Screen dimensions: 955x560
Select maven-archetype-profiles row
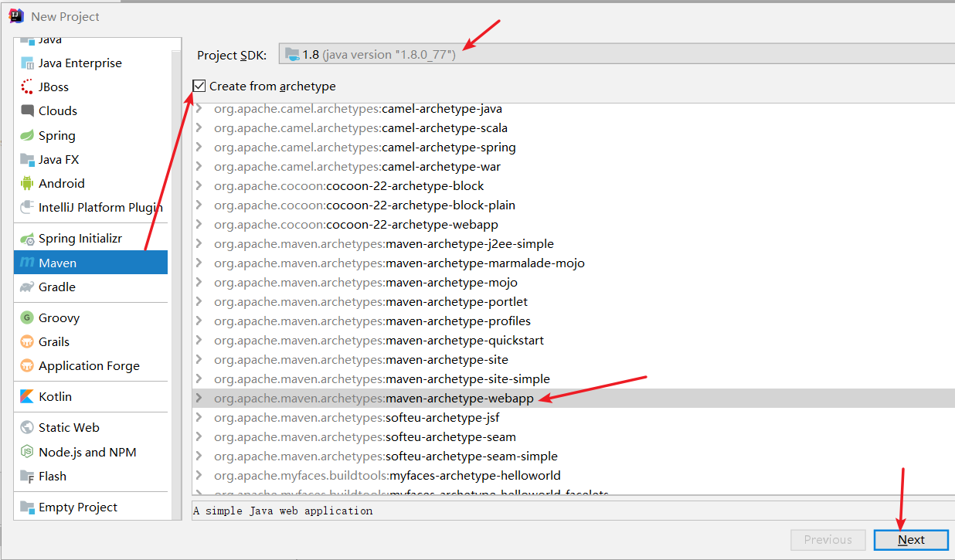pos(573,321)
